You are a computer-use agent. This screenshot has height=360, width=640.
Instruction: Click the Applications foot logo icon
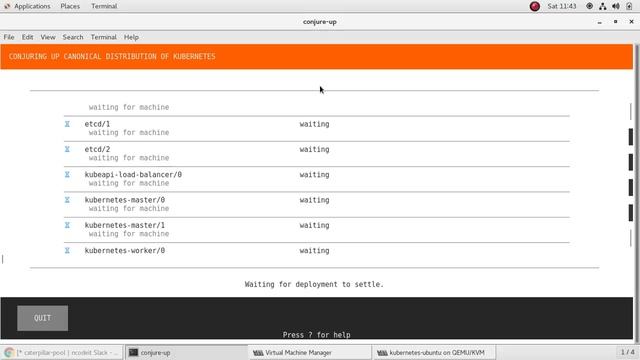click(x=7, y=6)
